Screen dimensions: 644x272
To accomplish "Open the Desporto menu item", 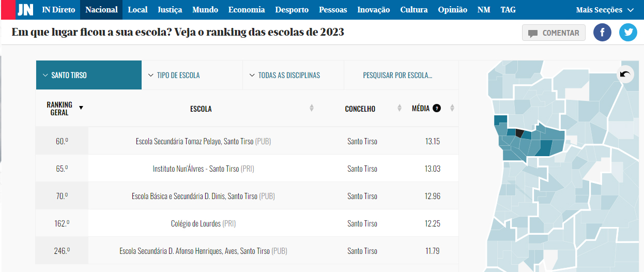I will 292,10.
